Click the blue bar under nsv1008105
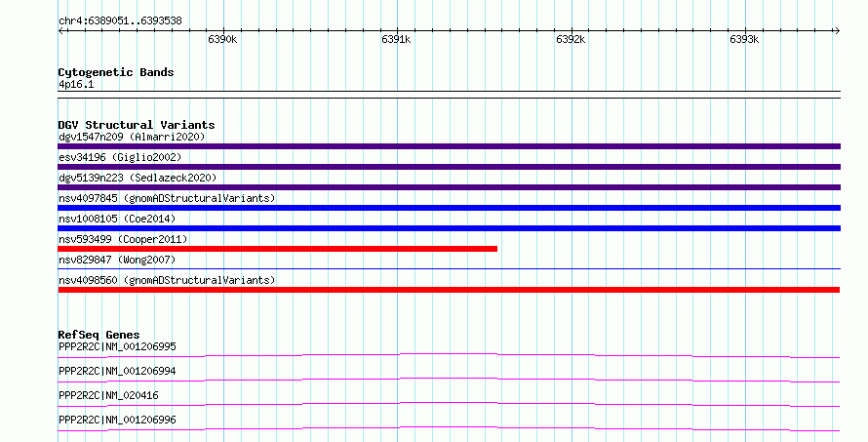 (449, 228)
